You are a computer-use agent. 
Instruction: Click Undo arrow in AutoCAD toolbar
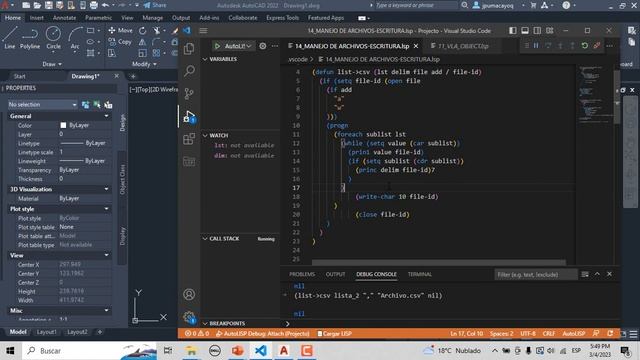[105, 5]
